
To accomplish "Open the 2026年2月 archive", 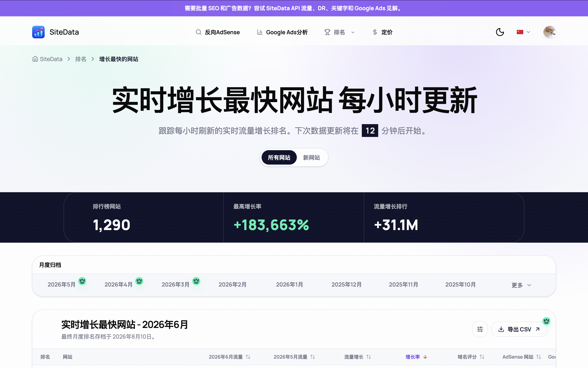I will (x=233, y=285).
